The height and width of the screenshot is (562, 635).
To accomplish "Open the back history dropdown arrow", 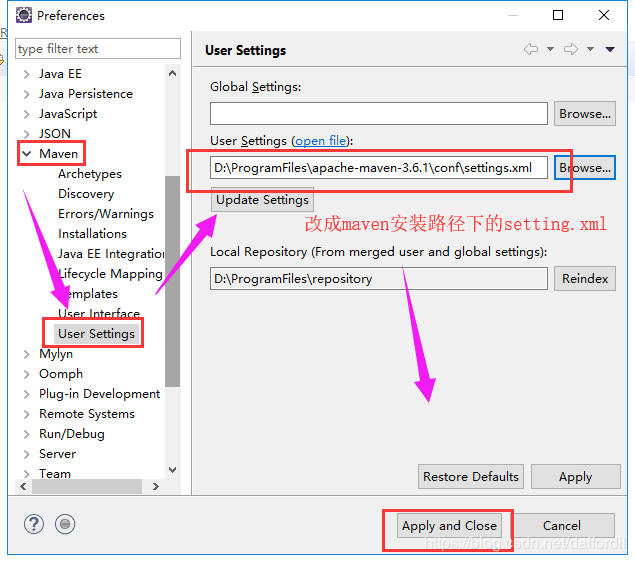I will click(550, 49).
